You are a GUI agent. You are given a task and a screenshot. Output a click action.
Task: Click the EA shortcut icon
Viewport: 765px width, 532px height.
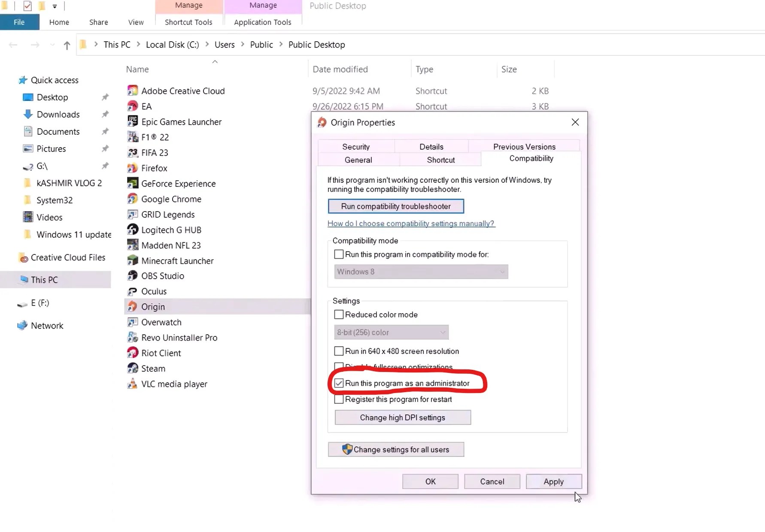(133, 106)
